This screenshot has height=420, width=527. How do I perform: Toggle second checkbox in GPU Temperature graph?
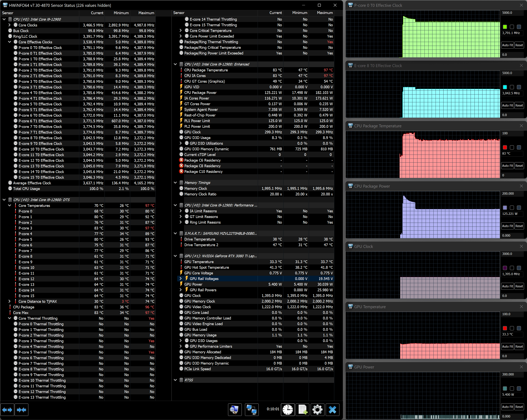click(512, 328)
